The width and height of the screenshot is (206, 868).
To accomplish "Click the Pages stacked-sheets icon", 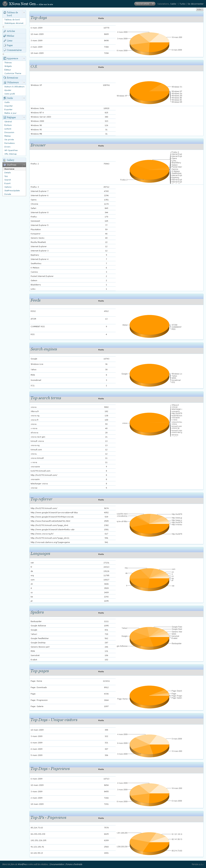I will (x=5, y=45).
